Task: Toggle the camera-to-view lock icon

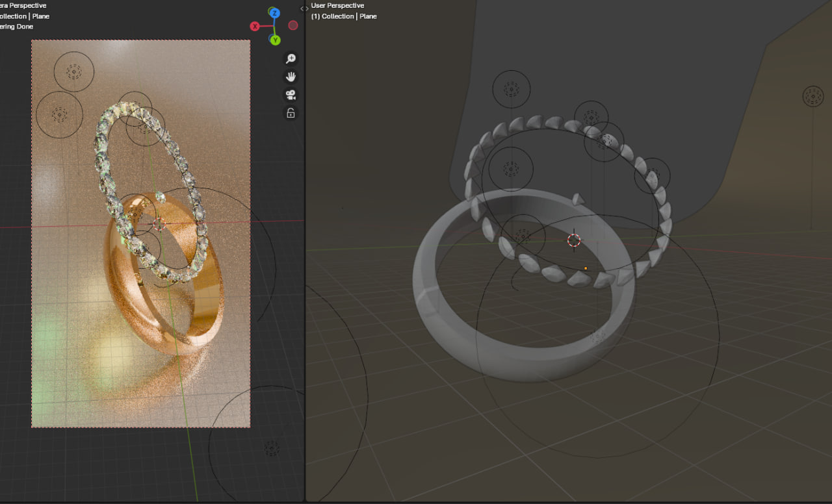Action: [291, 113]
